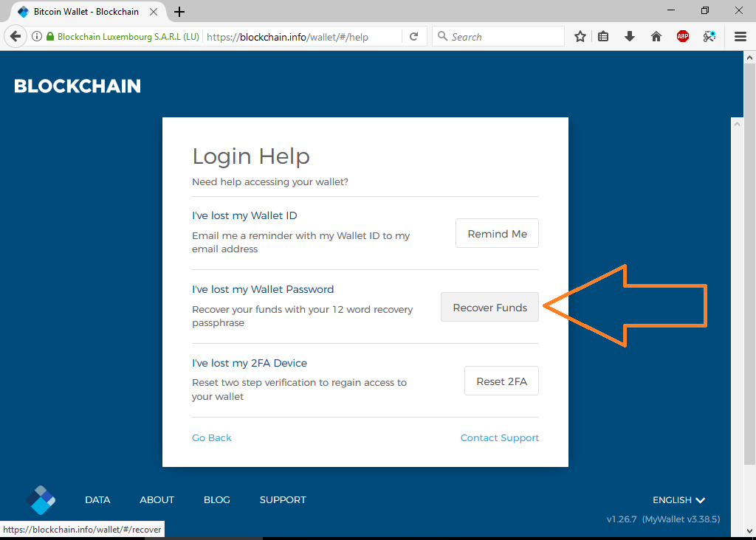Click the Blockchain diamond logo in the footer
The height and width of the screenshot is (540, 756).
point(41,499)
